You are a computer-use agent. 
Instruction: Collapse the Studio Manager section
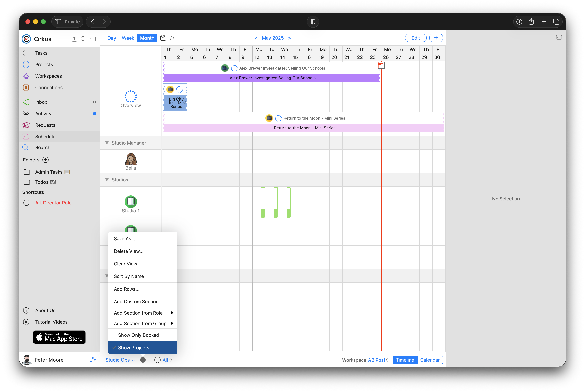tap(107, 143)
